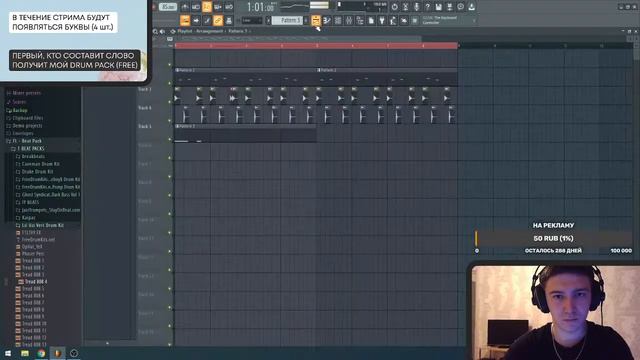Mute Track 4 using its green dot

pos(170,121)
